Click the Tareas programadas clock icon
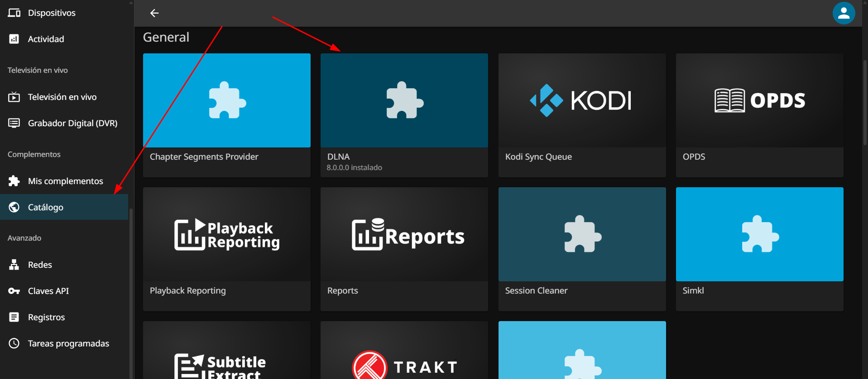This screenshot has height=379, width=868. [x=14, y=343]
